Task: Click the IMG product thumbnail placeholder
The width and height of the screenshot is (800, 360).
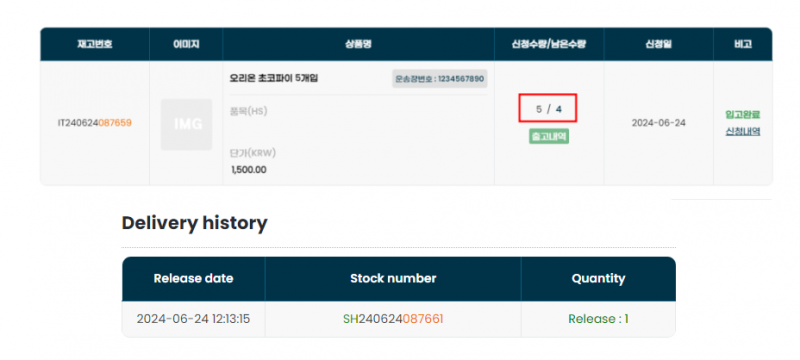Action: pyautogui.click(x=186, y=124)
